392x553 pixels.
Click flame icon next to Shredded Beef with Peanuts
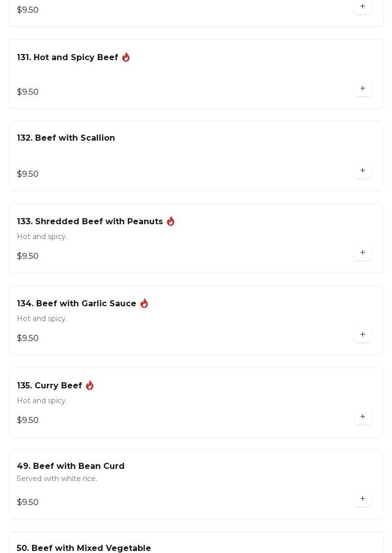click(x=171, y=221)
